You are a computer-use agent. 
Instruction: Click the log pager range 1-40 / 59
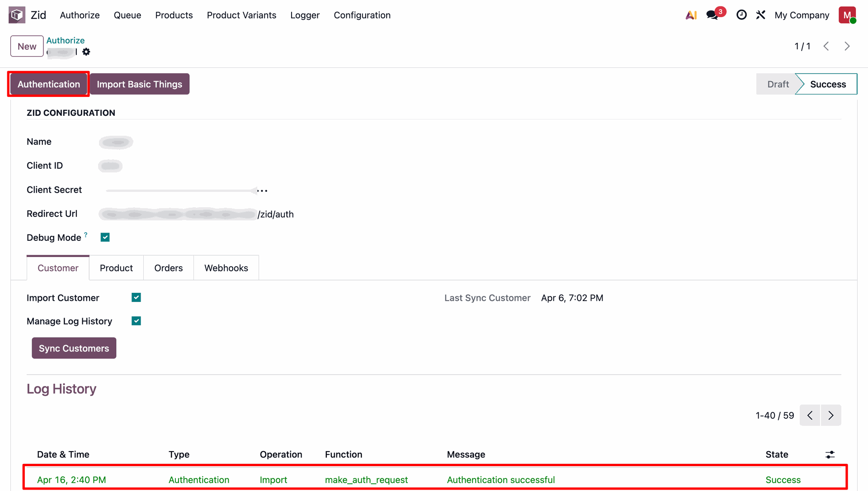click(x=775, y=415)
